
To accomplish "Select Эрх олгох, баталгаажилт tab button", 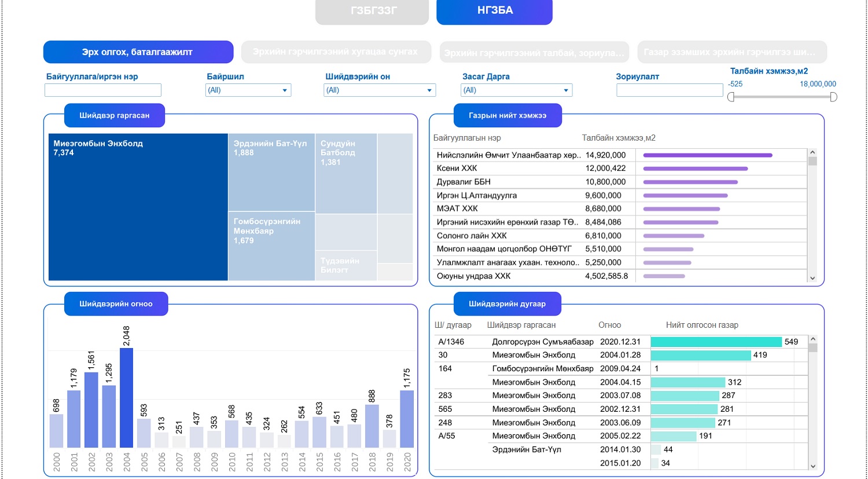I will [138, 52].
